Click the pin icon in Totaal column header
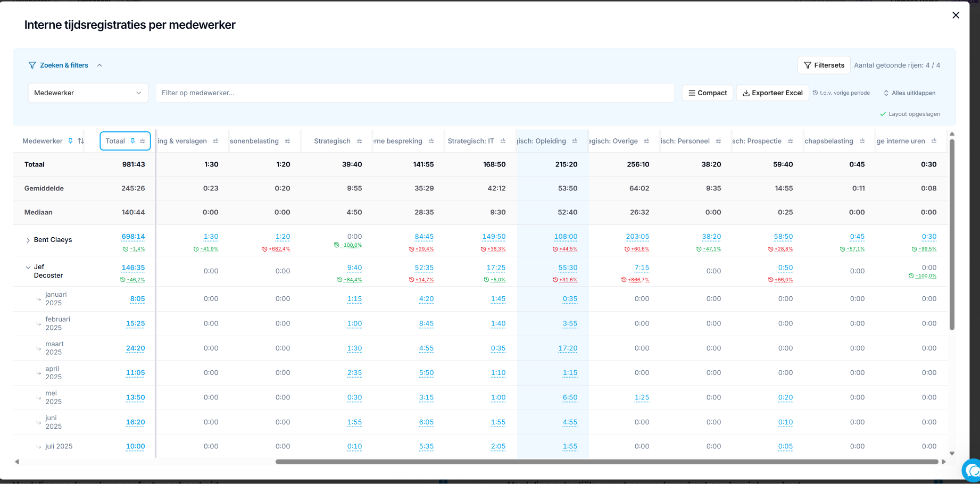This screenshot has height=484, width=980. tap(133, 141)
